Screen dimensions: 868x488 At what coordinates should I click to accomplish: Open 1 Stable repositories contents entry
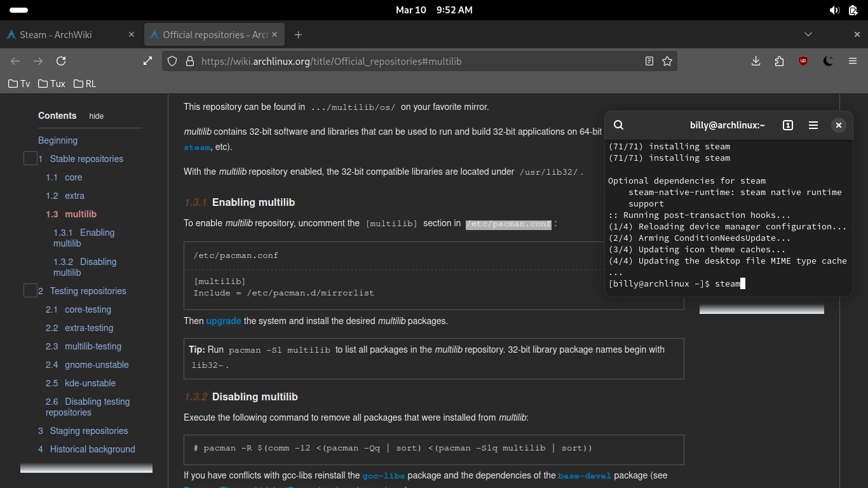(81, 159)
